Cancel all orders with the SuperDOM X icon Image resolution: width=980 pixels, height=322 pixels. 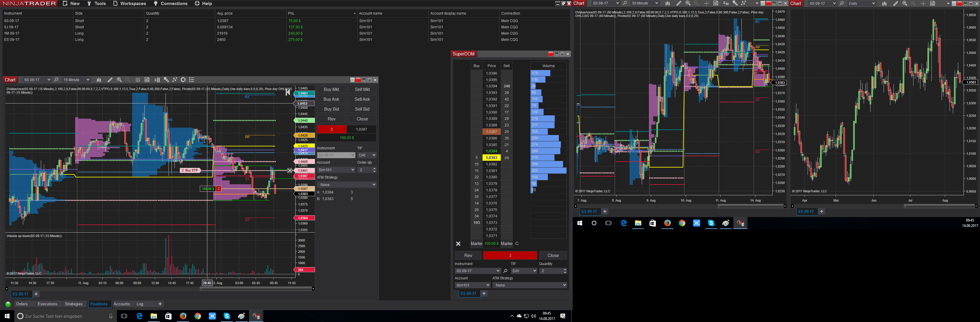click(x=458, y=244)
